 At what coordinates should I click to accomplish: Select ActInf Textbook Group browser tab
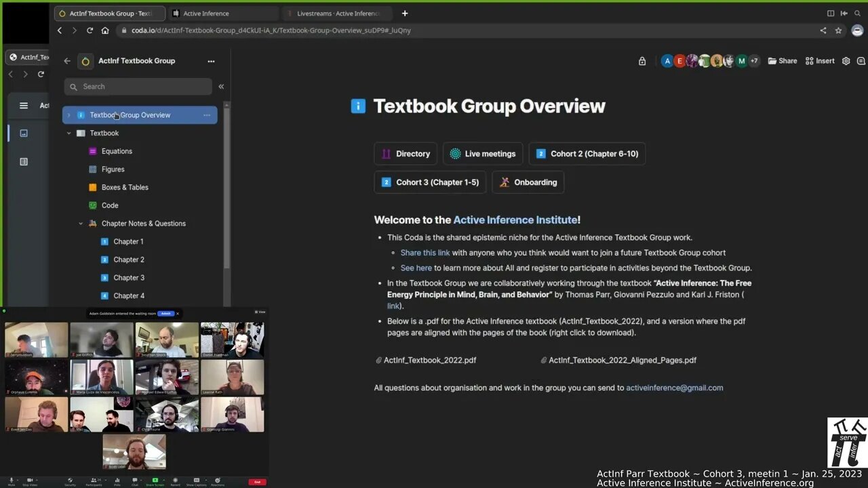[x=109, y=13]
